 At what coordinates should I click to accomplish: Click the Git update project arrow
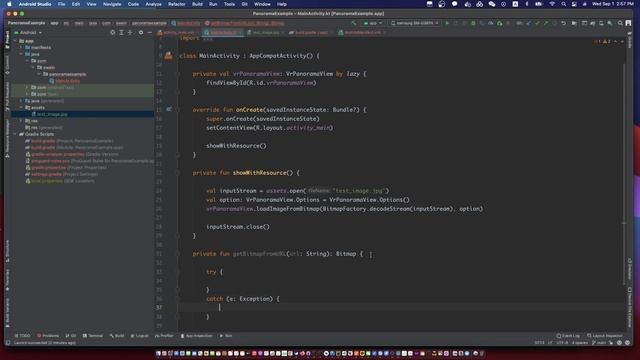point(529,23)
